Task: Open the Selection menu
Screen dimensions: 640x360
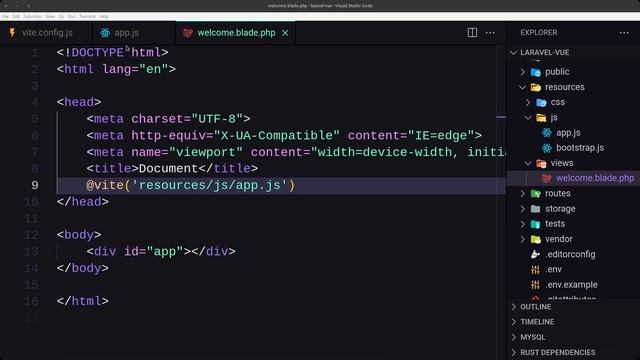Action: [x=32, y=17]
